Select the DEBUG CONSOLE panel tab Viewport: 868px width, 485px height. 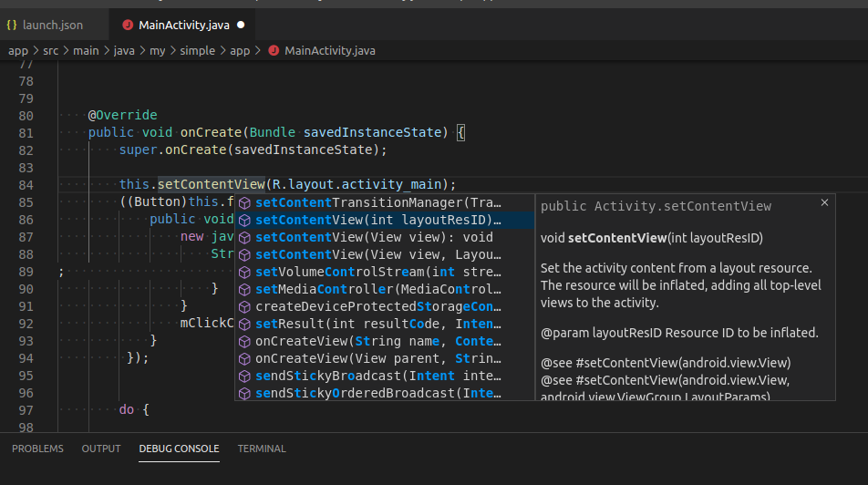pos(179,449)
